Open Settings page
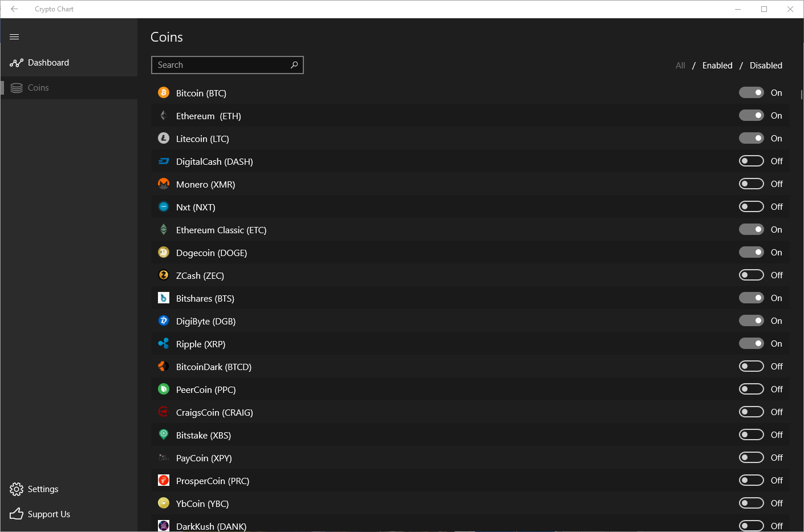This screenshot has width=804, height=532. tap(69, 489)
